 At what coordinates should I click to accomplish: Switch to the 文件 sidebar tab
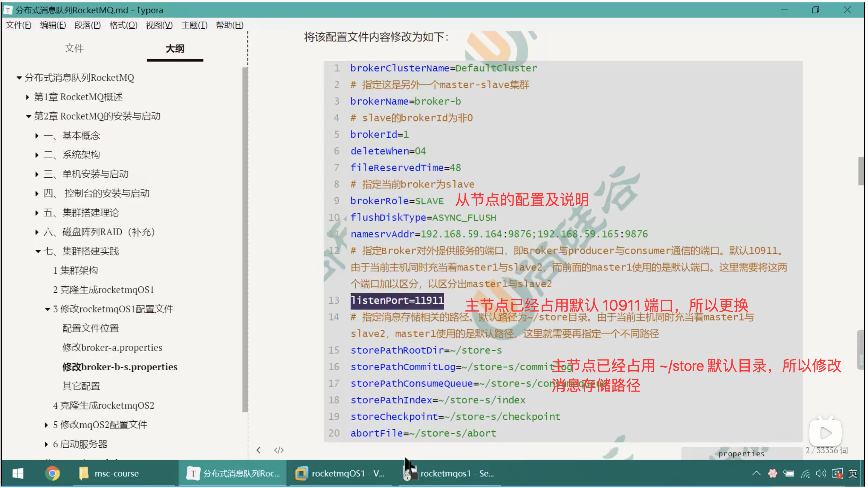pyautogui.click(x=74, y=48)
